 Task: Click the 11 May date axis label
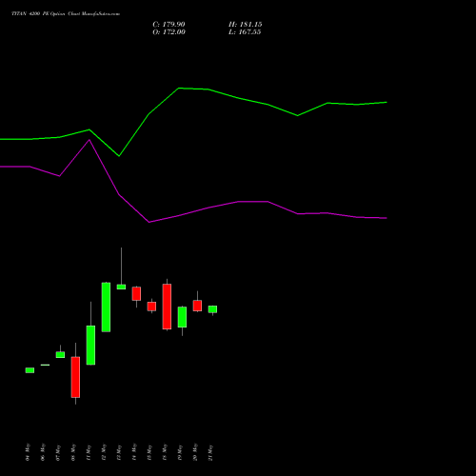tap(89, 452)
